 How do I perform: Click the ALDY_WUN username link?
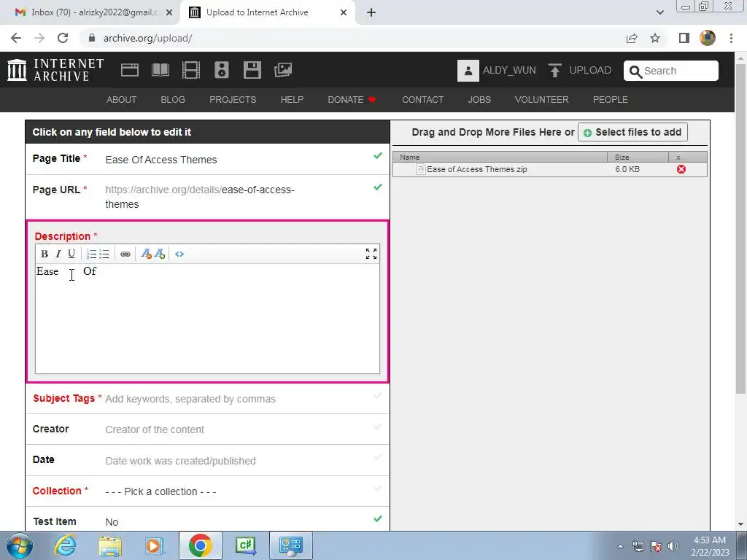pyautogui.click(x=509, y=71)
